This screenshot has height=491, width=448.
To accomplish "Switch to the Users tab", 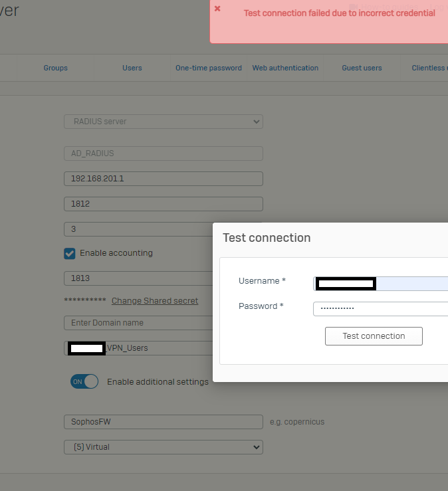I will (132, 68).
